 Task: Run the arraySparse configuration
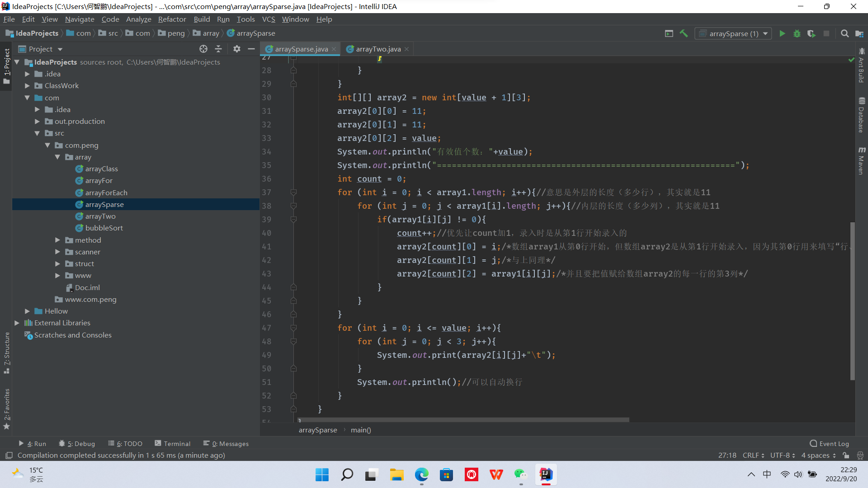tap(782, 33)
